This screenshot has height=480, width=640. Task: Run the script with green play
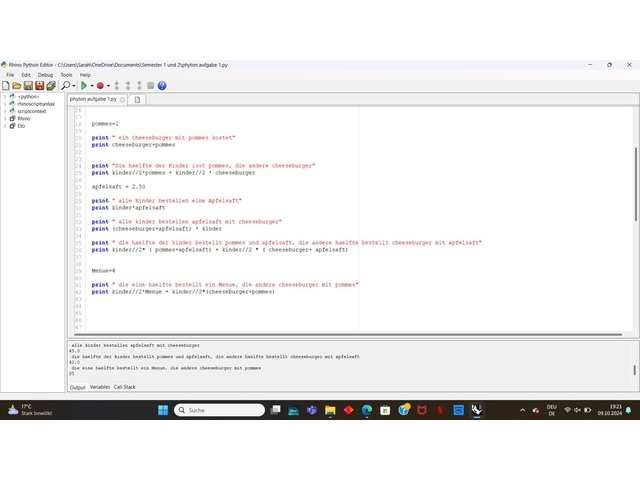pos(84,86)
